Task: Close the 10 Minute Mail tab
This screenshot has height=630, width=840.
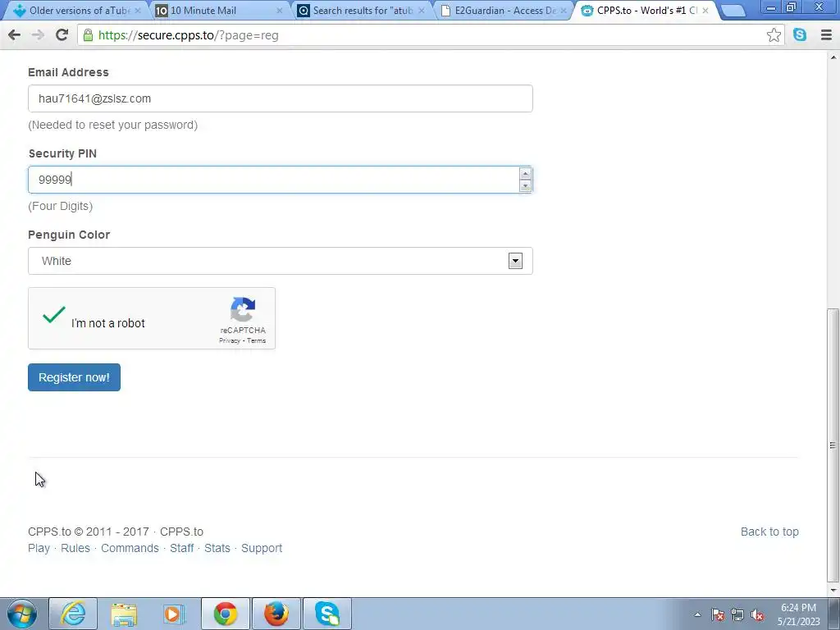Action: 279,10
